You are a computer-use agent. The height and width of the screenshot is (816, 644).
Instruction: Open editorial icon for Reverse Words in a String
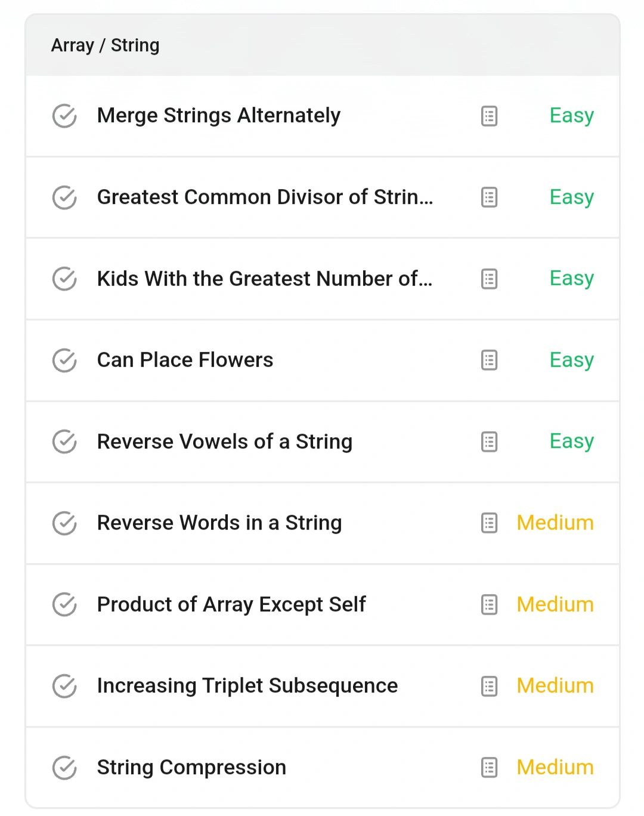click(489, 523)
